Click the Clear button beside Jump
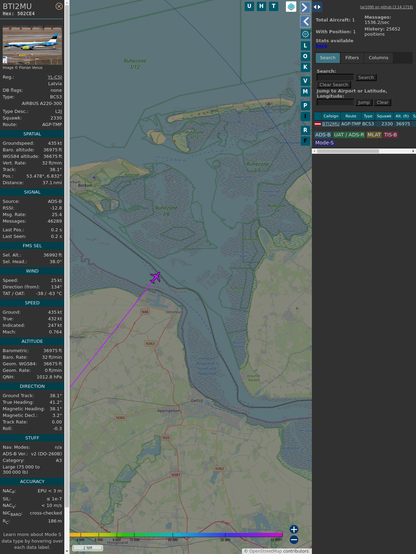The height and width of the screenshot is (554, 416). click(382, 102)
